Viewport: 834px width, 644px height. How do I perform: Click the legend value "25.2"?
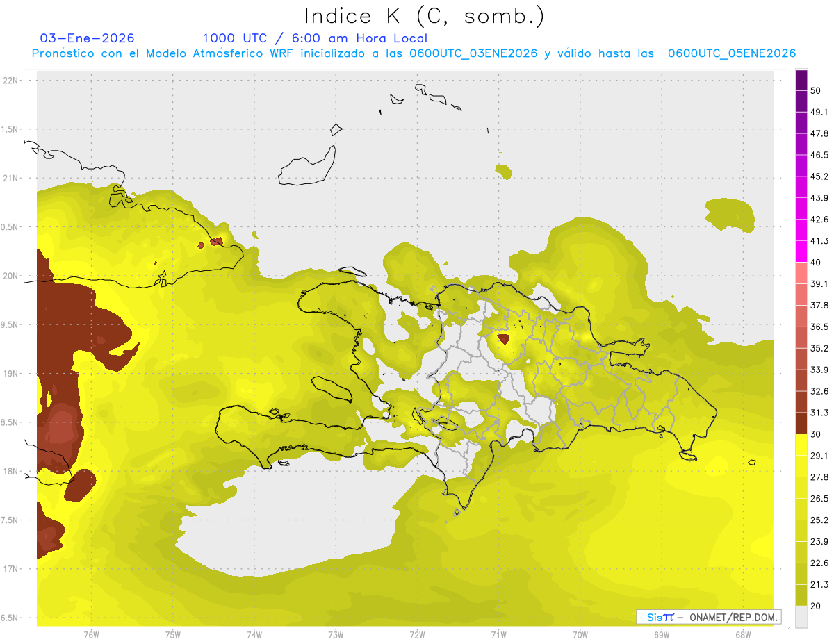(819, 520)
